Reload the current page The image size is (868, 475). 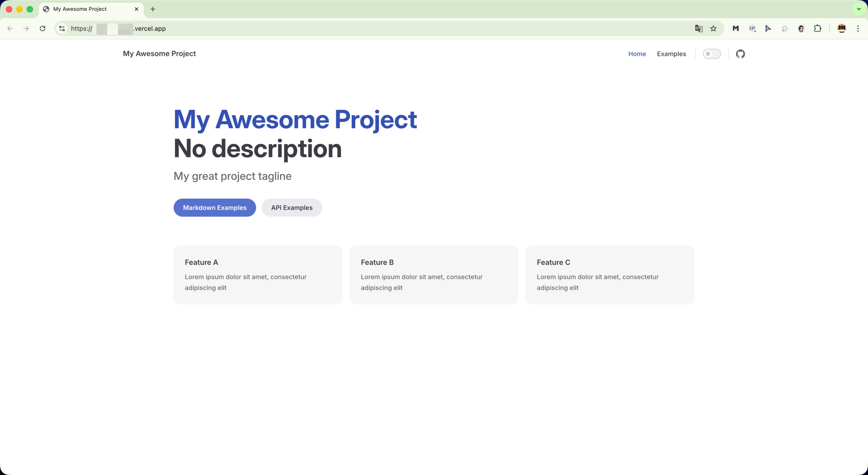point(42,28)
